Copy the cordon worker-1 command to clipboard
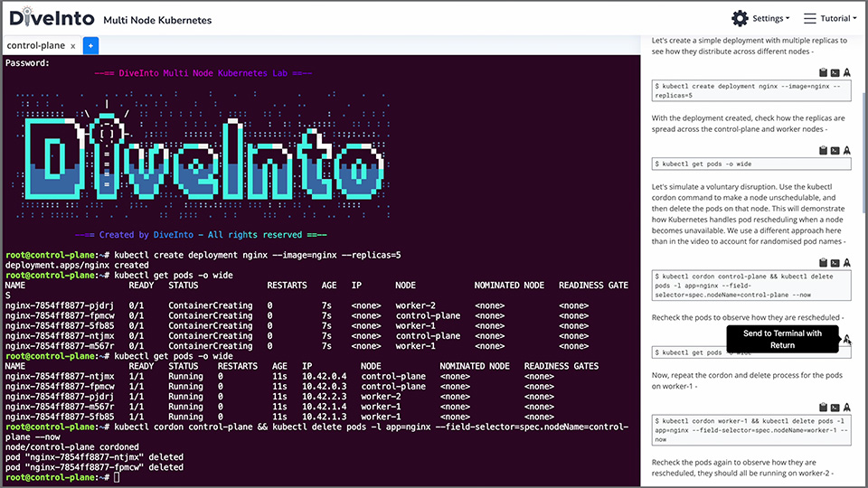The image size is (868, 488). [823, 408]
